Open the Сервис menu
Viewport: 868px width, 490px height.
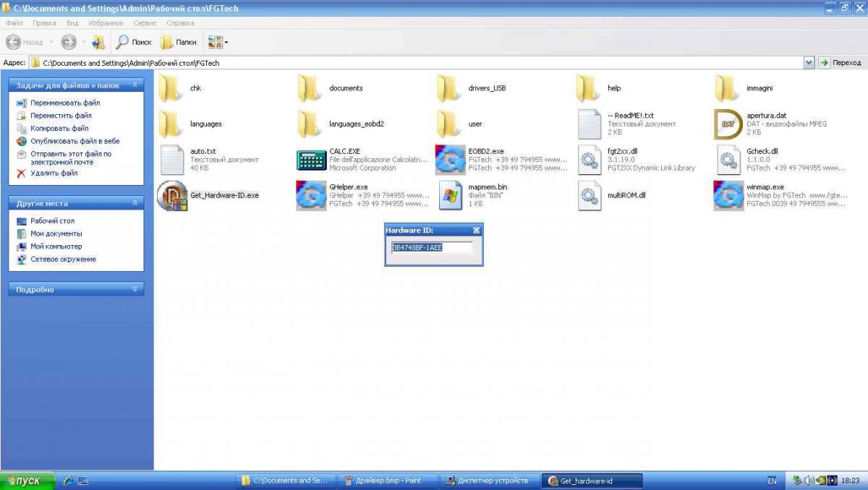[x=145, y=23]
